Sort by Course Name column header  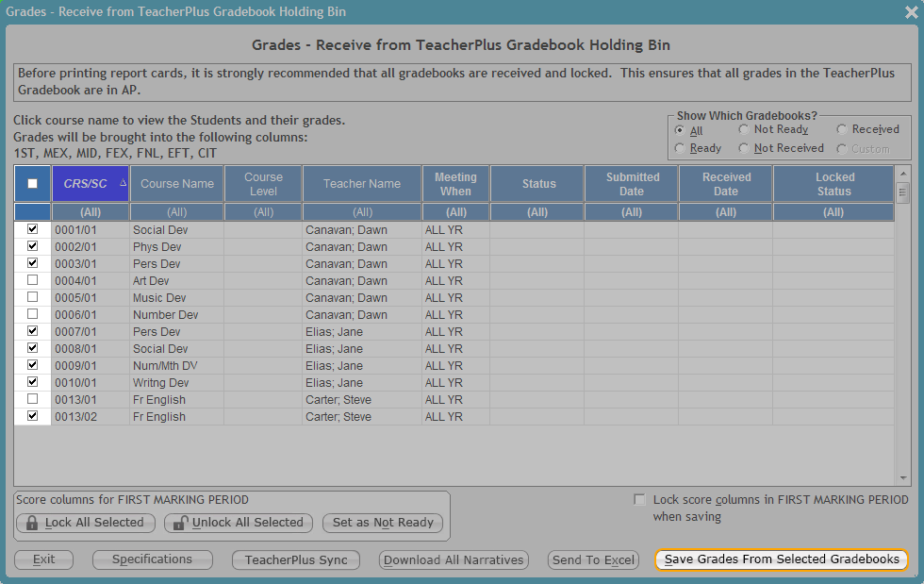[x=177, y=183]
